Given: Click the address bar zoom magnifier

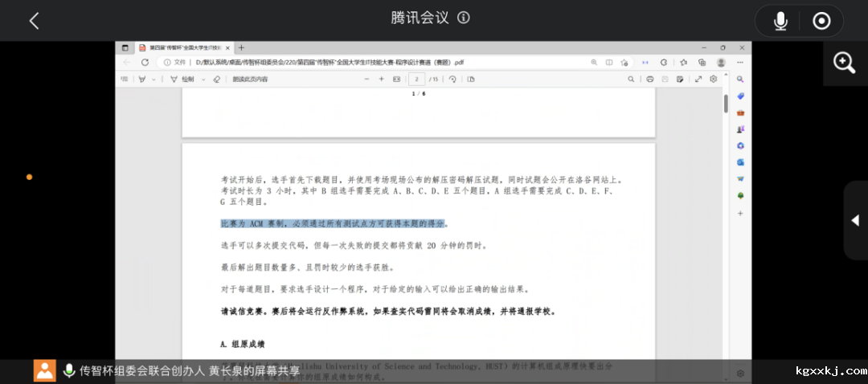Looking at the screenshot, I should click(x=594, y=63).
